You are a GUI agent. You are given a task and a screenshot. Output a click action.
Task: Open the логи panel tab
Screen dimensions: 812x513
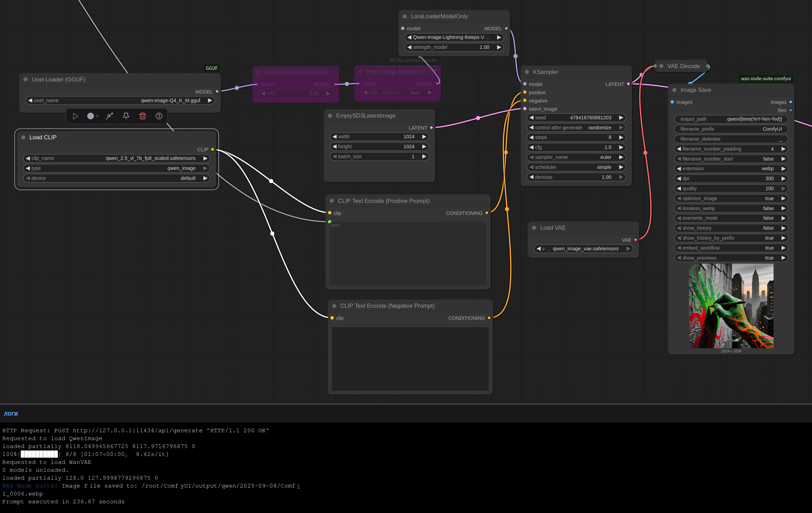[11, 414]
